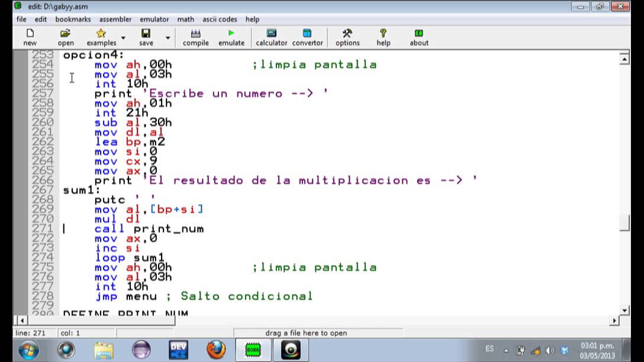
Task: Open the bookmarks menu
Action: pyautogui.click(x=73, y=20)
